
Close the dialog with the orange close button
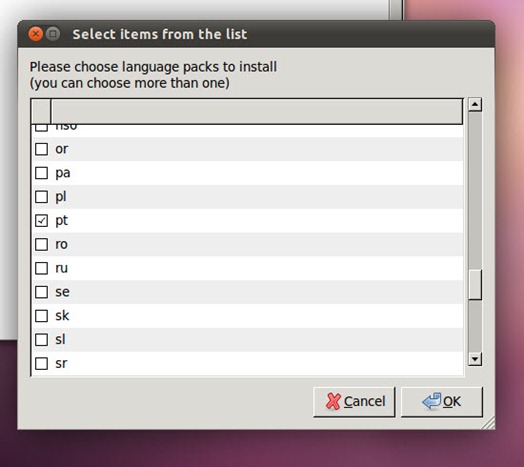tap(35, 34)
